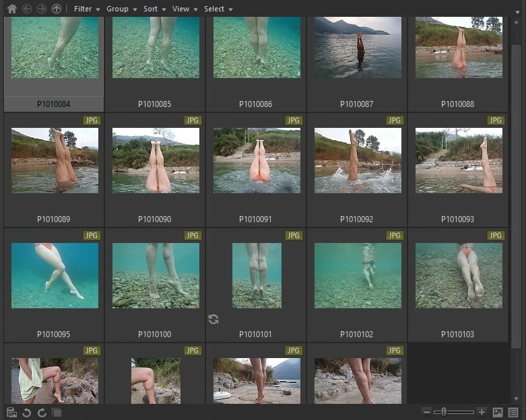Select thumbnail P1010084
The image size is (526, 420).
55,47
